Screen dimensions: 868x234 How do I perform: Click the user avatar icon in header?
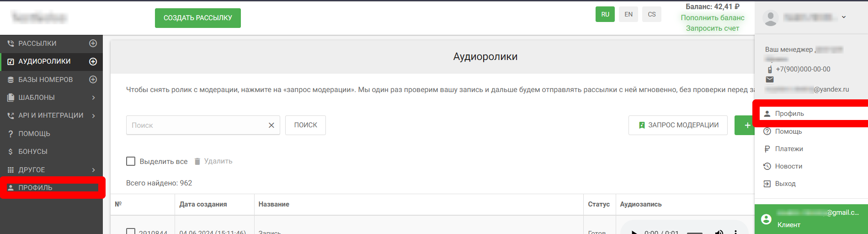[x=771, y=18]
